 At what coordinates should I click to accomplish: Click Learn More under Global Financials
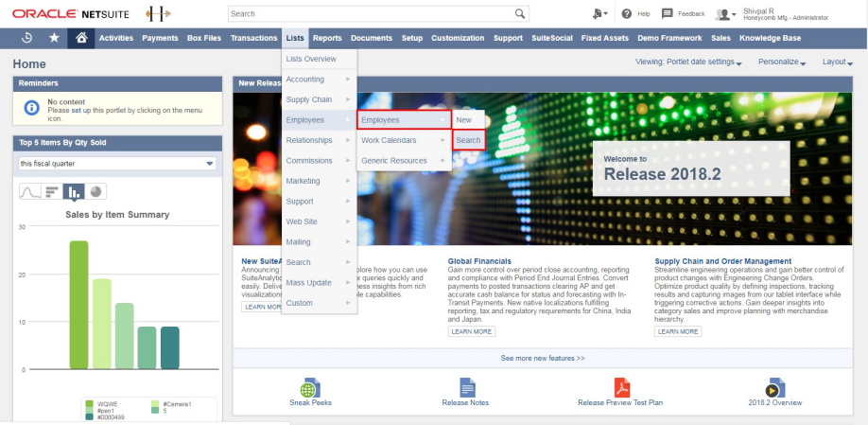[472, 331]
